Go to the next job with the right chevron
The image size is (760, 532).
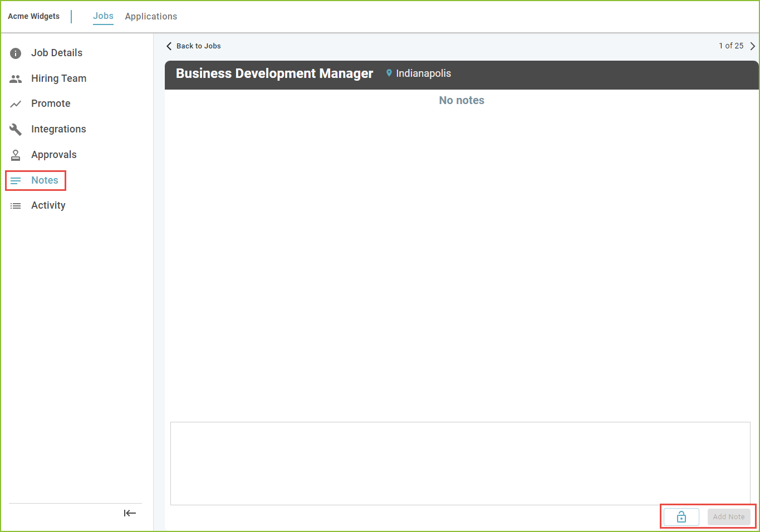pyautogui.click(x=753, y=46)
